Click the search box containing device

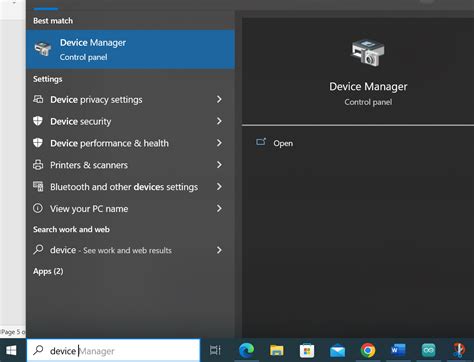coord(113,350)
